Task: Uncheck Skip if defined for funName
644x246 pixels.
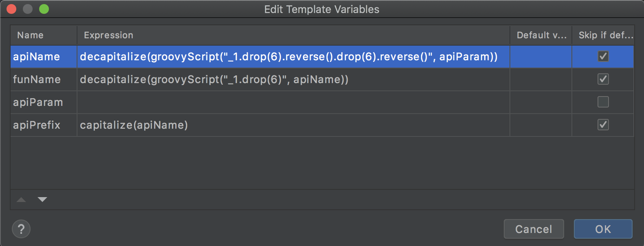Action: coord(603,79)
